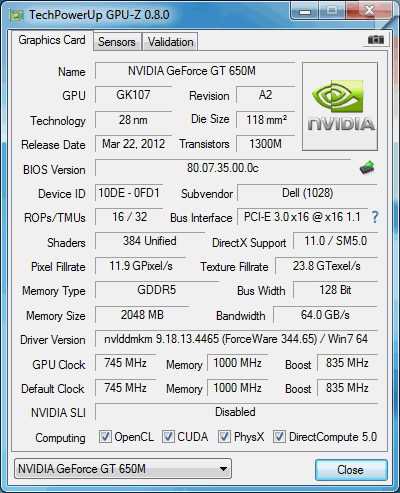Click the Release Date label
The image size is (400, 493).
coord(53,145)
